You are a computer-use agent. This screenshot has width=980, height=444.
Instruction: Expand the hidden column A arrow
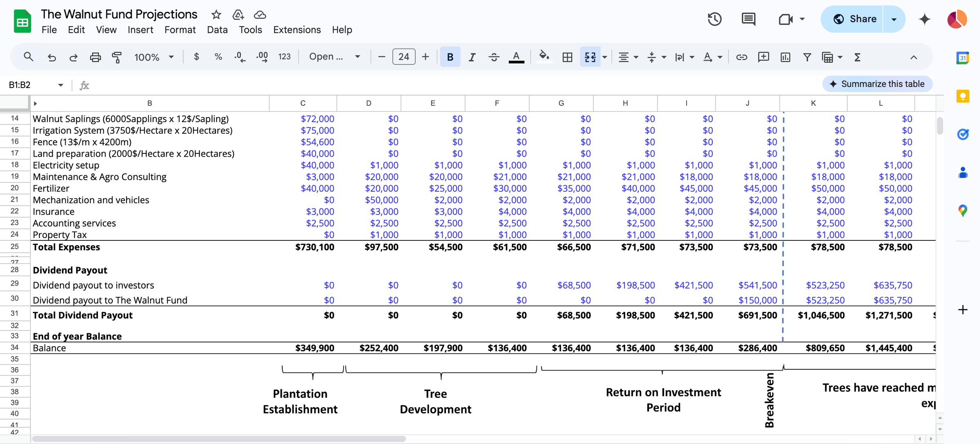coord(35,103)
